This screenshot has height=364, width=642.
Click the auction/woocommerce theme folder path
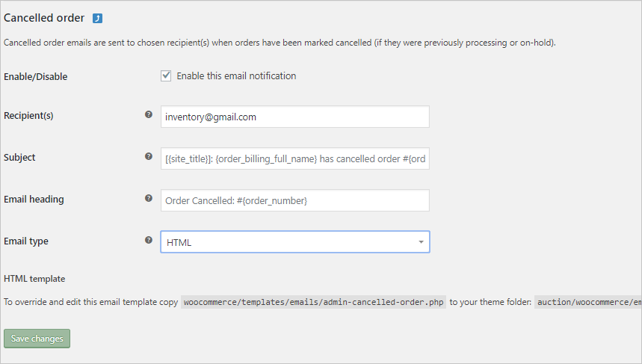pos(588,302)
